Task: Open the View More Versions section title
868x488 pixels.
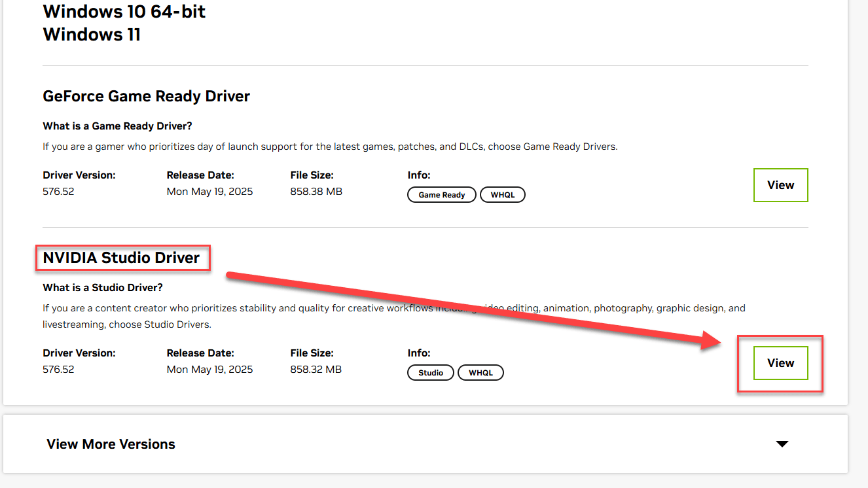Action: click(x=111, y=444)
